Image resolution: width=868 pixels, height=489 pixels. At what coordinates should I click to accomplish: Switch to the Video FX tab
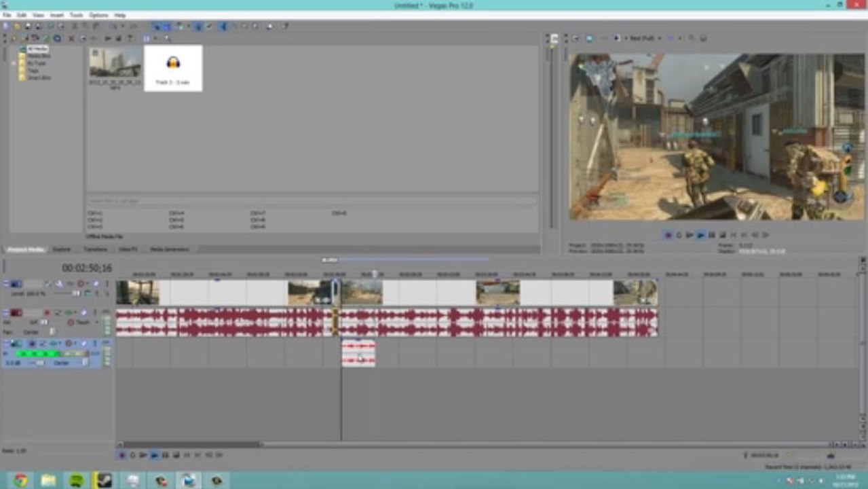[x=128, y=249]
